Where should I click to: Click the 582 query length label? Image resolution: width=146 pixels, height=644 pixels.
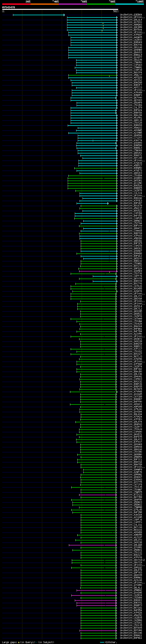[x=115, y=11]
